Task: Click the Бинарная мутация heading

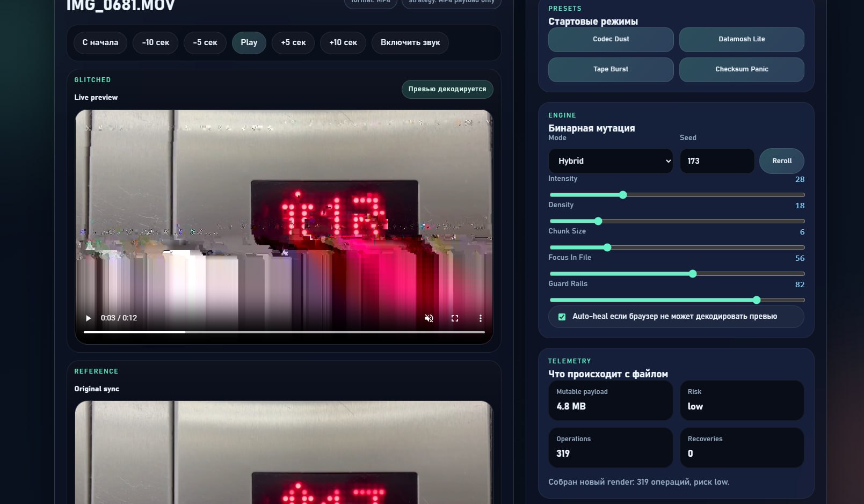Action: tap(591, 128)
